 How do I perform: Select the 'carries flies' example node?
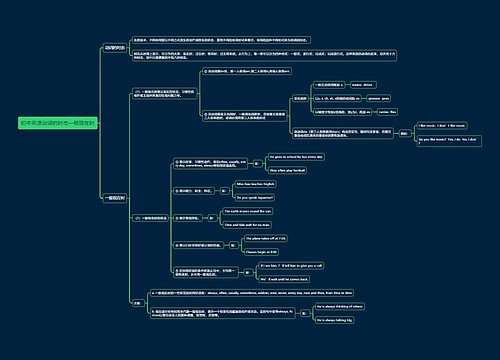tap(387, 112)
